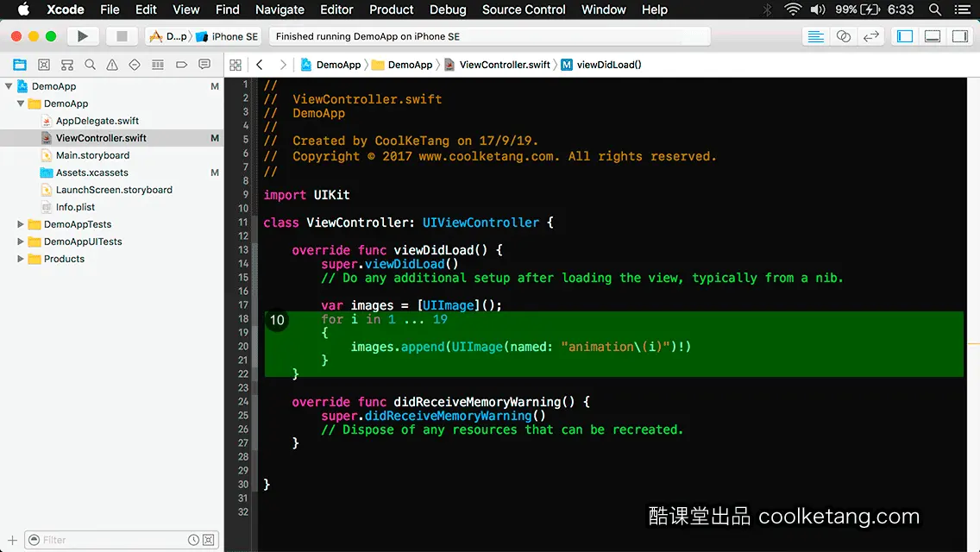The height and width of the screenshot is (552, 980).
Task: Show the version editor
Action: click(x=871, y=36)
